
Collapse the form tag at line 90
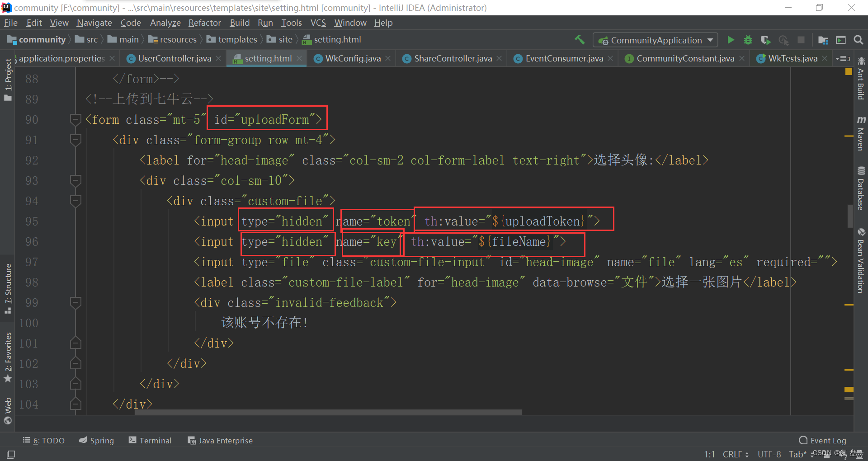(75, 120)
